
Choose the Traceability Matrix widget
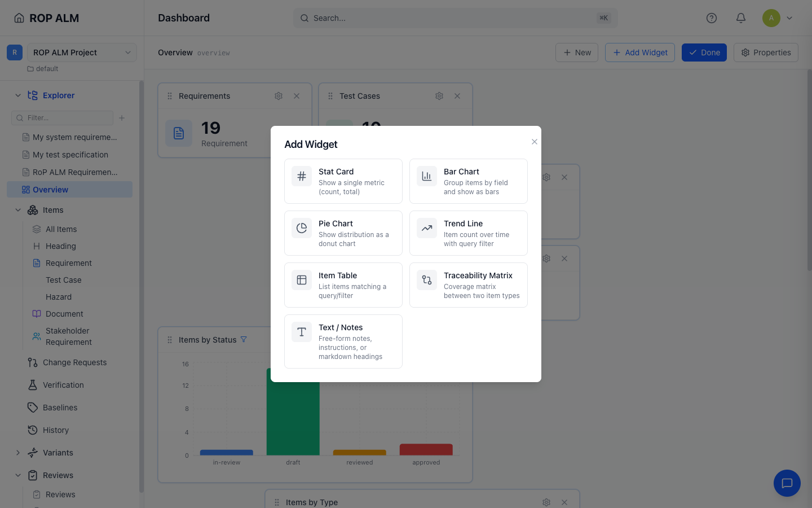[469, 285]
